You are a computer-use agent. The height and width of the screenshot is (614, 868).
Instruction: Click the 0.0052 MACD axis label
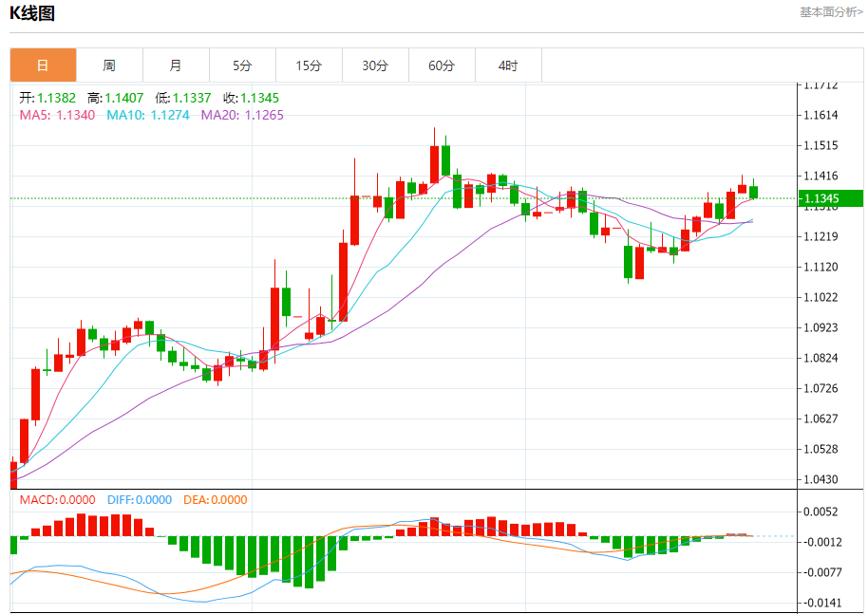pos(821,512)
